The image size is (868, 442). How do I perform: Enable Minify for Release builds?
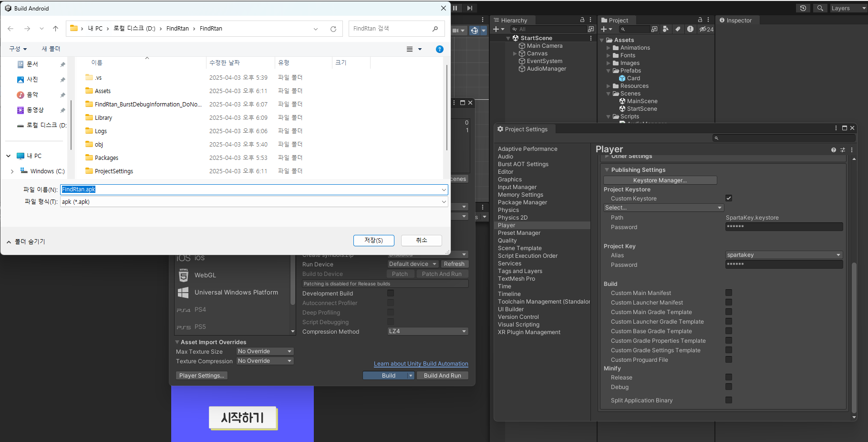pos(729,377)
